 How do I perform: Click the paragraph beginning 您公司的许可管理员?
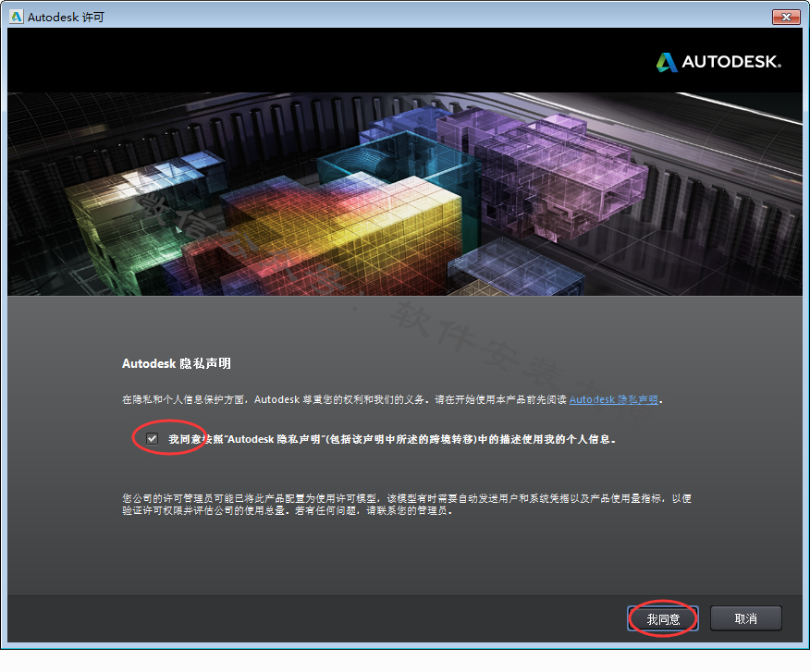click(x=407, y=505)
